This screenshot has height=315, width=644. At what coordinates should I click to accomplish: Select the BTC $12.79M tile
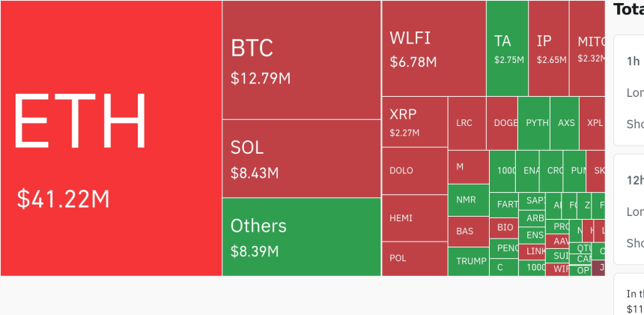[x=301, y=60]
